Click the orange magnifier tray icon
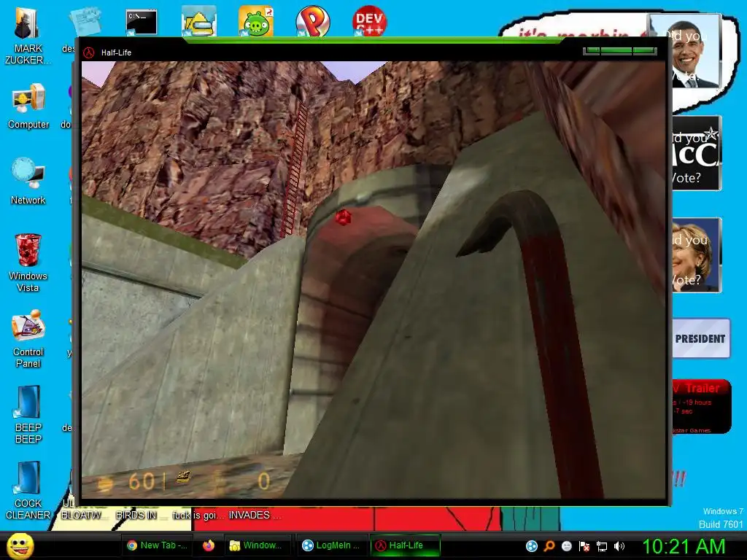The height and width of the screenshot is (560, 747). [x=549, y=545]
